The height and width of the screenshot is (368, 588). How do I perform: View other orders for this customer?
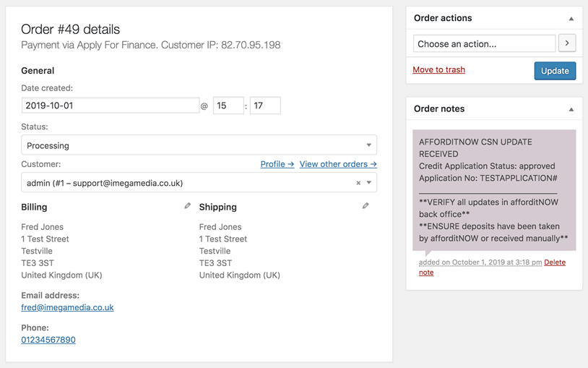pyautogui.click(x=338, y=164)
